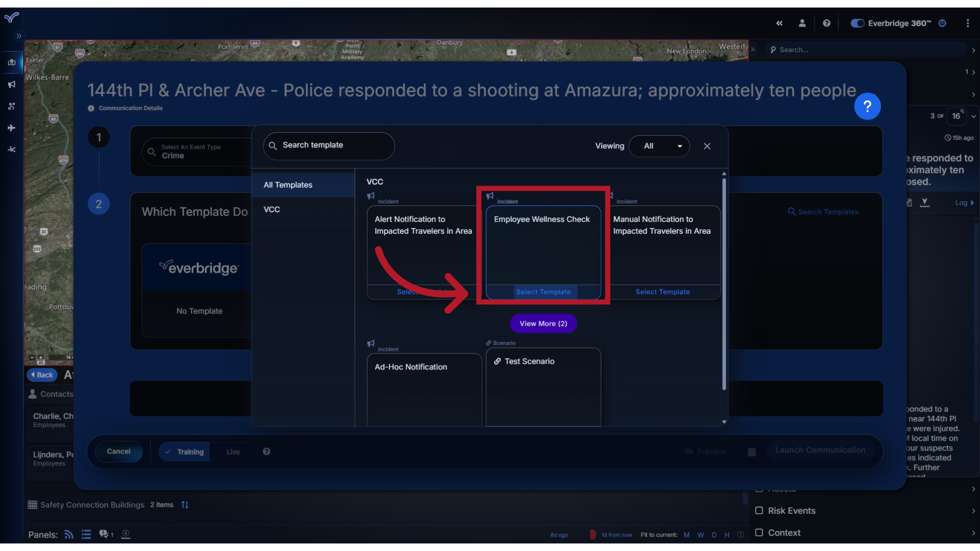Select Template for Employee Wellness Check
The image size is (980, 551).
[x=543, y=292]
